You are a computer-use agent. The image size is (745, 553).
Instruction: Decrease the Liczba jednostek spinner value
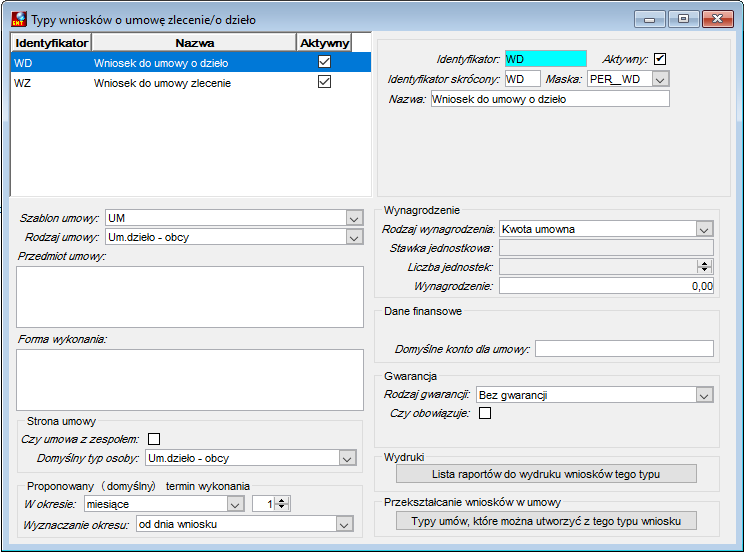(705, 270)
